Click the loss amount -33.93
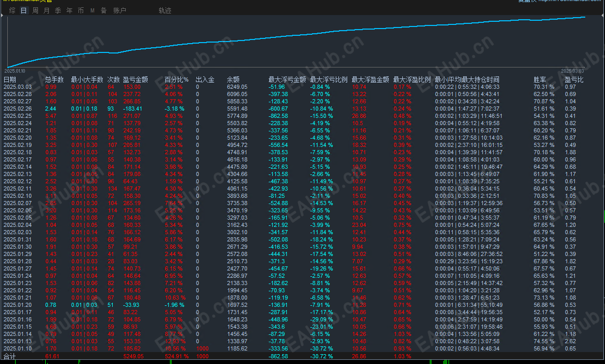The width and height of the screenshot is (605, 364). pos(131,305)
